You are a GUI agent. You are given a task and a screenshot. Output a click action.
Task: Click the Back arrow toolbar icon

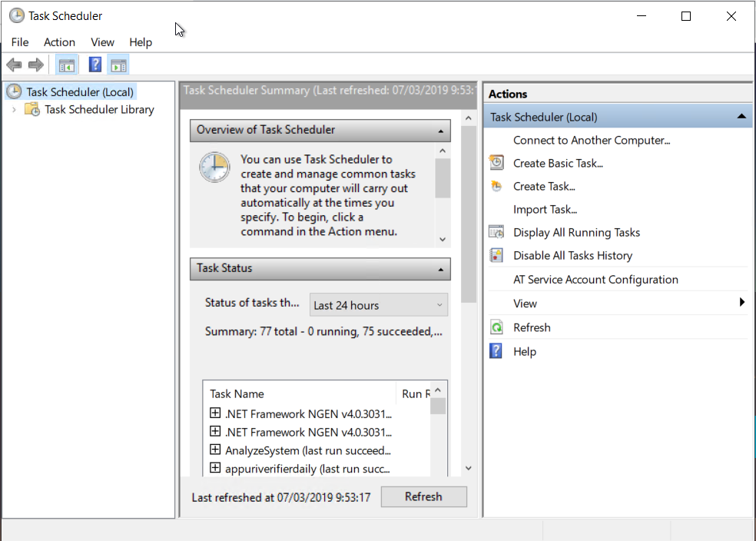(14, 65)
